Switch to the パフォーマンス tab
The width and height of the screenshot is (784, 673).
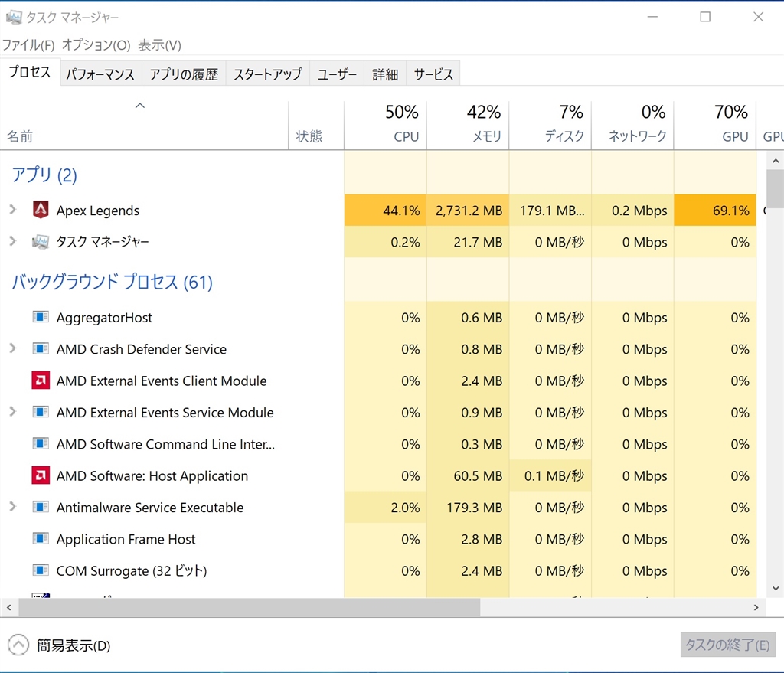[100, 74]
